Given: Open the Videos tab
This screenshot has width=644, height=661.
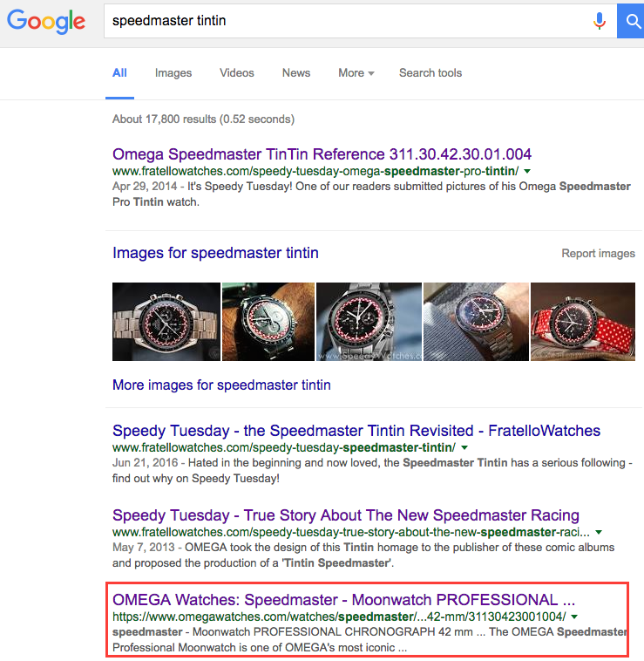Looking at the screenshot, I should pyautogui.click(x=237, y=73).
